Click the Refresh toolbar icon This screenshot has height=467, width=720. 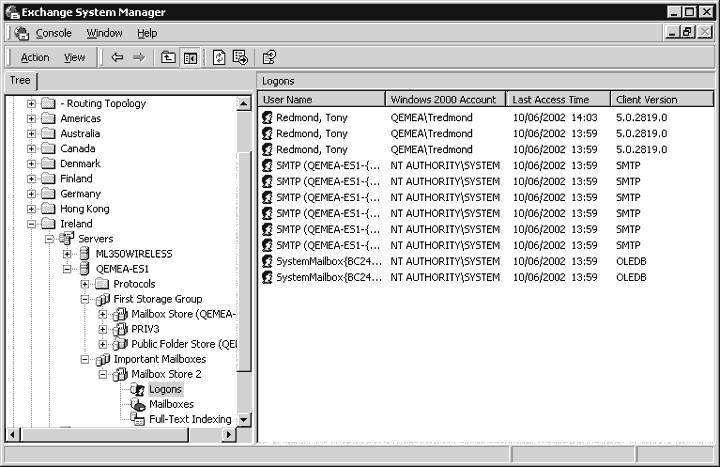click(x=219, y=58)
